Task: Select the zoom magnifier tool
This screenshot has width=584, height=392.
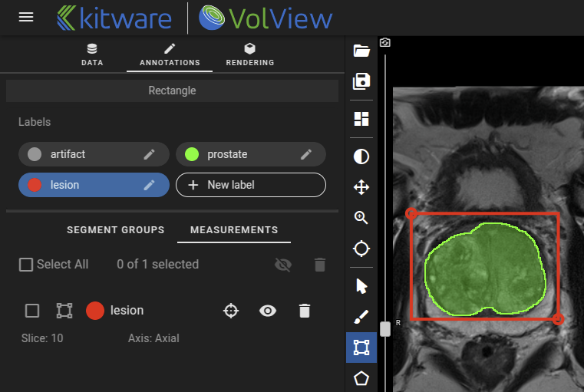Action: coord(361,218)
